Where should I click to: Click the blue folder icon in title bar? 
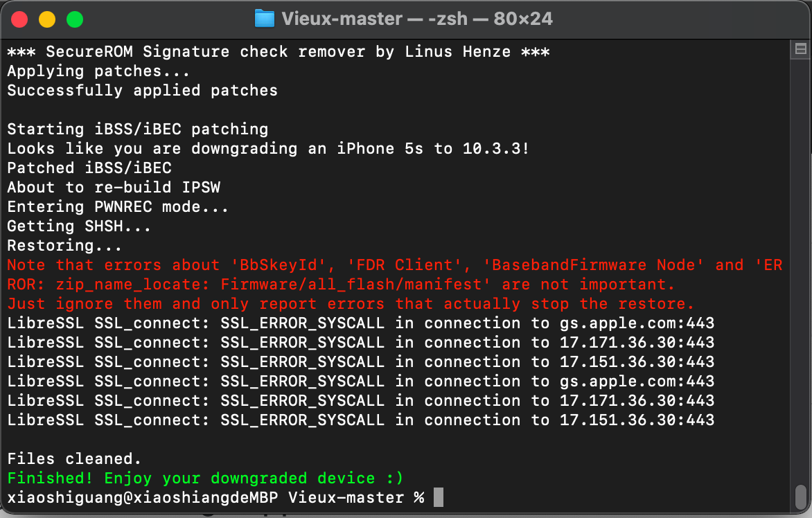tap(265, 19)
